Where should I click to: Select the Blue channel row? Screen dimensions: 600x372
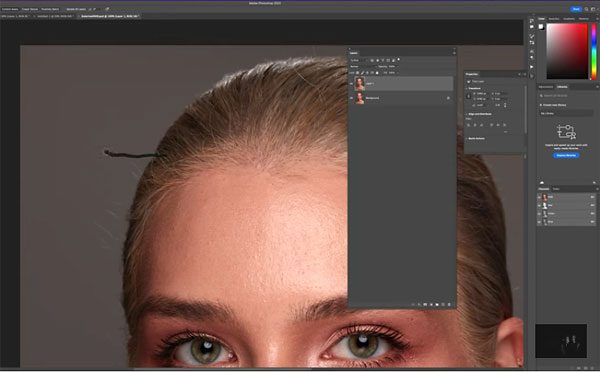point(566,222)
